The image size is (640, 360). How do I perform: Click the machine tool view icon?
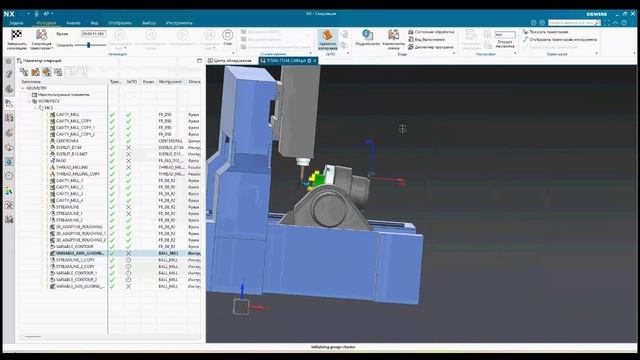pyautogui.click(x=36, y=72)
